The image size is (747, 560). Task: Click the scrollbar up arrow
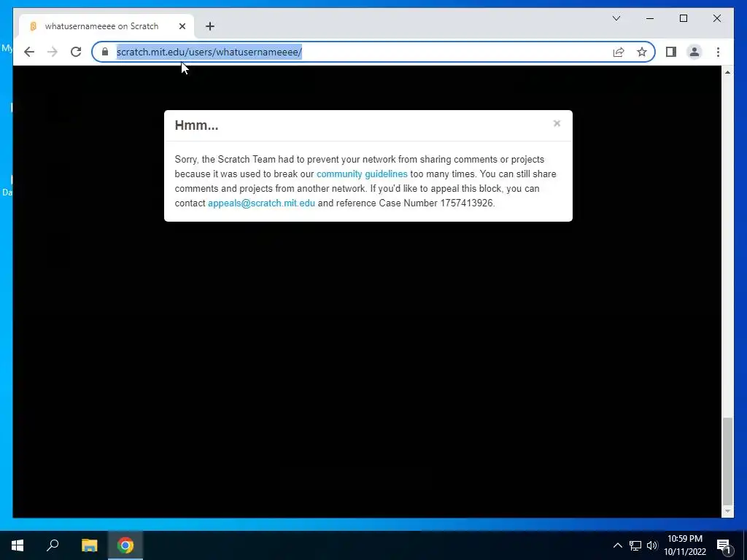coord(727,72)
